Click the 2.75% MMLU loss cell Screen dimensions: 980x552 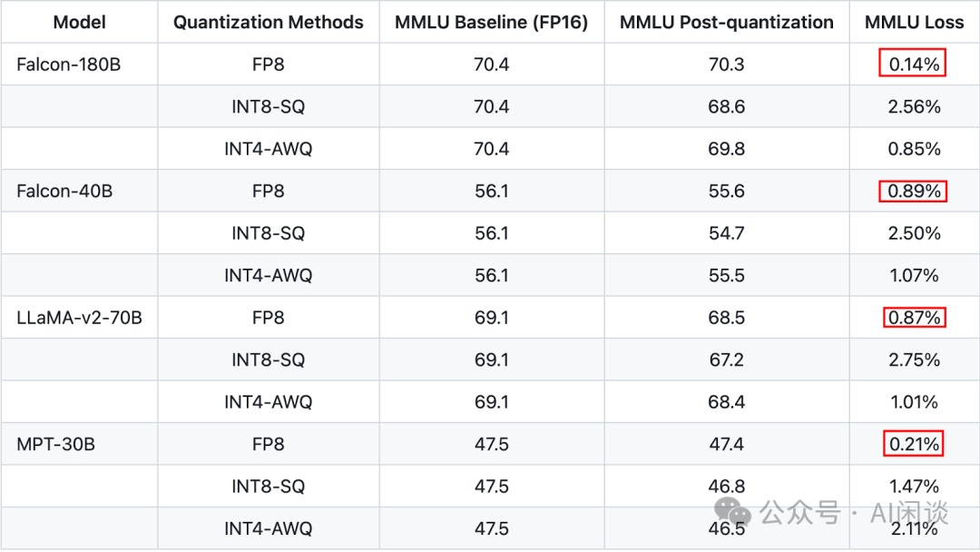tap(914, 360)
